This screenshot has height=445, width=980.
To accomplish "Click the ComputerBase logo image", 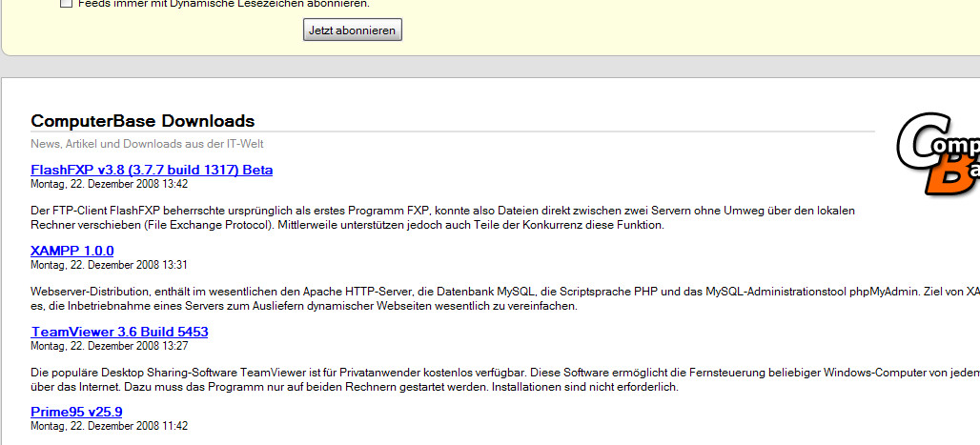I will click(938, 153).
